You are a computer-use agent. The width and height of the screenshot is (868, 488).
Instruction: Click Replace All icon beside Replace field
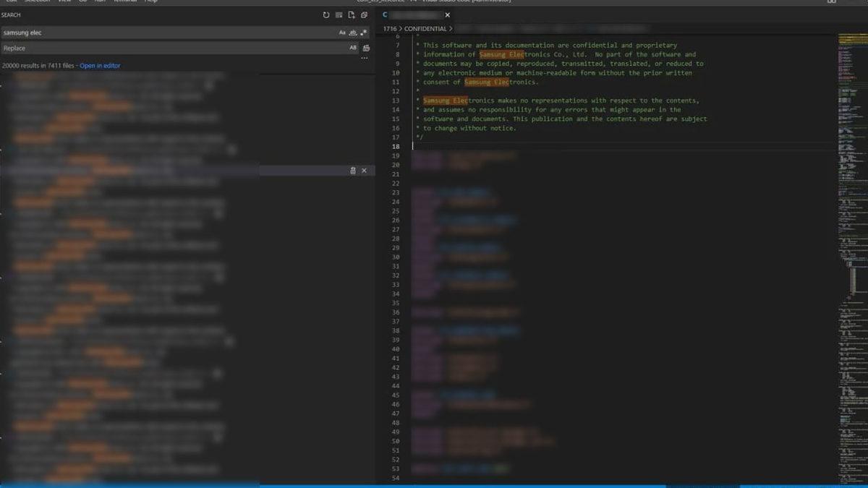[x=367, y=48]
